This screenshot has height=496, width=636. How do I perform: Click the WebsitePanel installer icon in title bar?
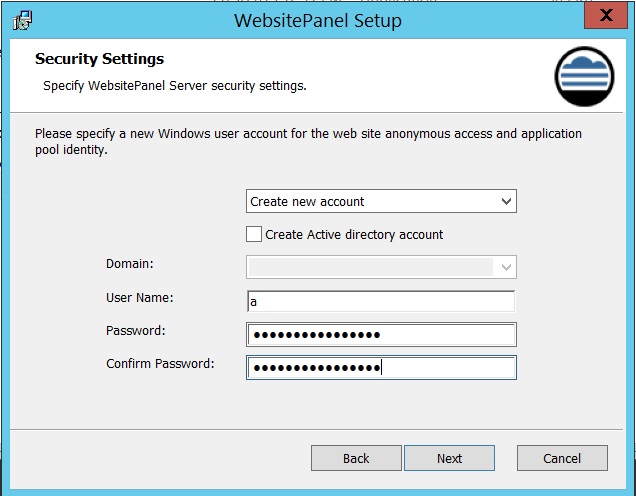[22, 20]
